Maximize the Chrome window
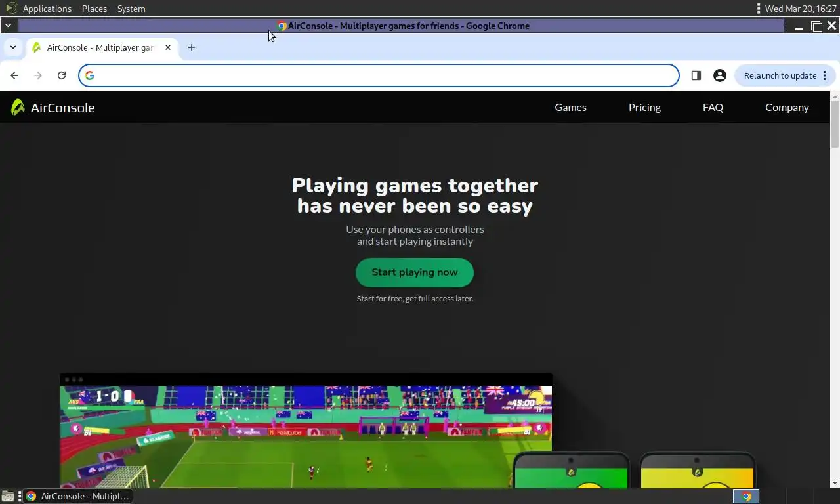 tap(816, 26)
